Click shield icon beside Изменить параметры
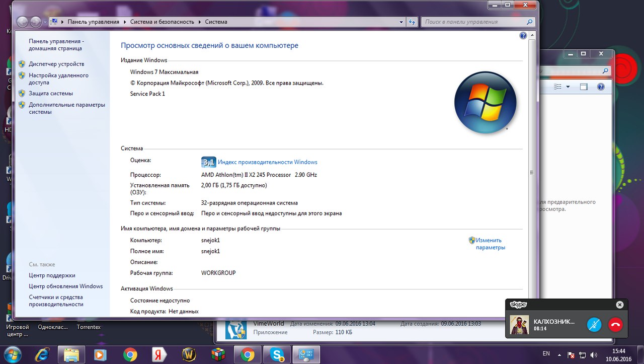The image size is (644, 364). coord(472,240)
